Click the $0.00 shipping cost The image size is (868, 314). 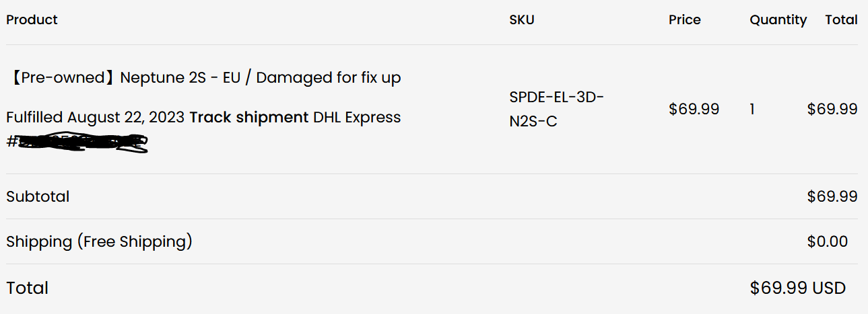tap(828, 242)
